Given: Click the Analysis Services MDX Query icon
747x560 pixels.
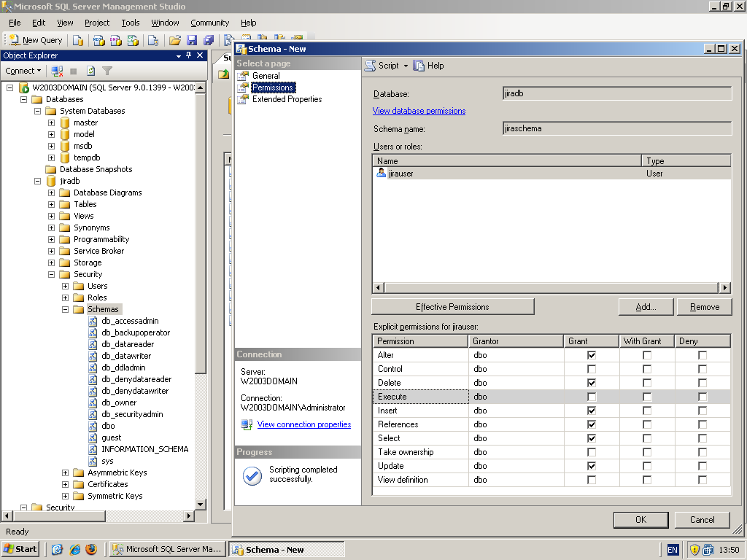Looking at the screenshot, I should [98, 41].
